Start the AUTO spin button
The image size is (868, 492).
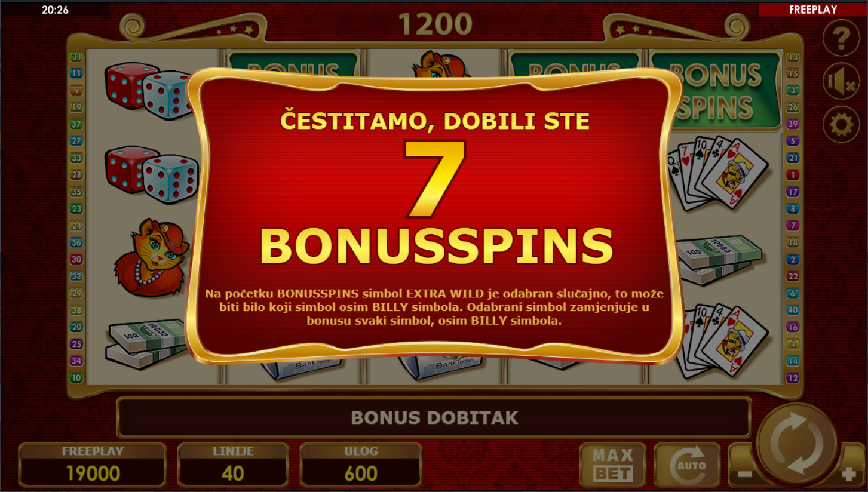[x=686, y=465]
